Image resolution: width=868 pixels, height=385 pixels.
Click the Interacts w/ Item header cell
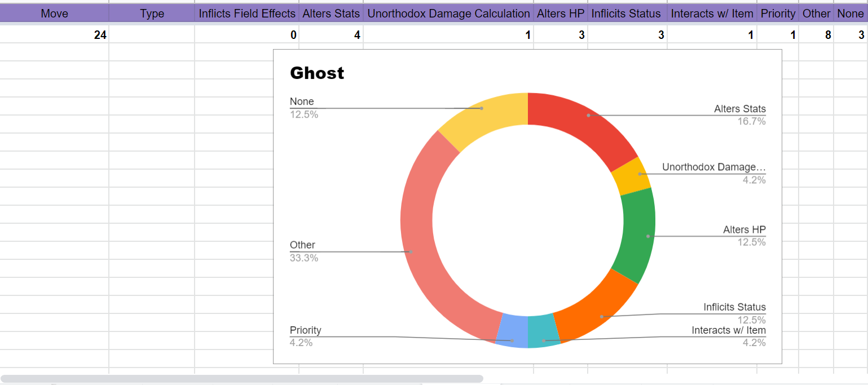coord(712,14)
